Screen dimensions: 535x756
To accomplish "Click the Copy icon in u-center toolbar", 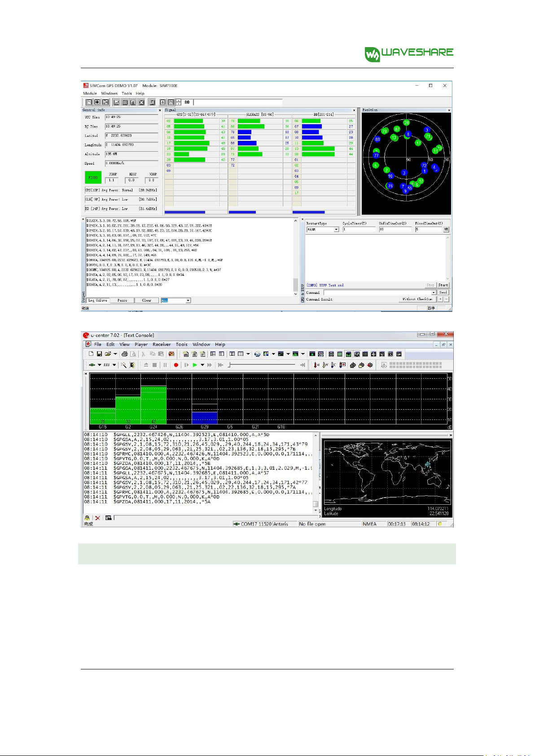I will 152,354.
